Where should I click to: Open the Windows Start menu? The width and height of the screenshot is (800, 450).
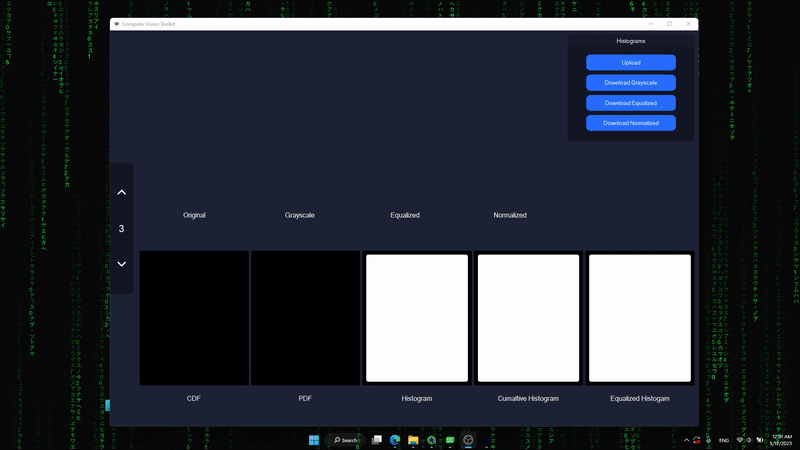coord(314,440)
